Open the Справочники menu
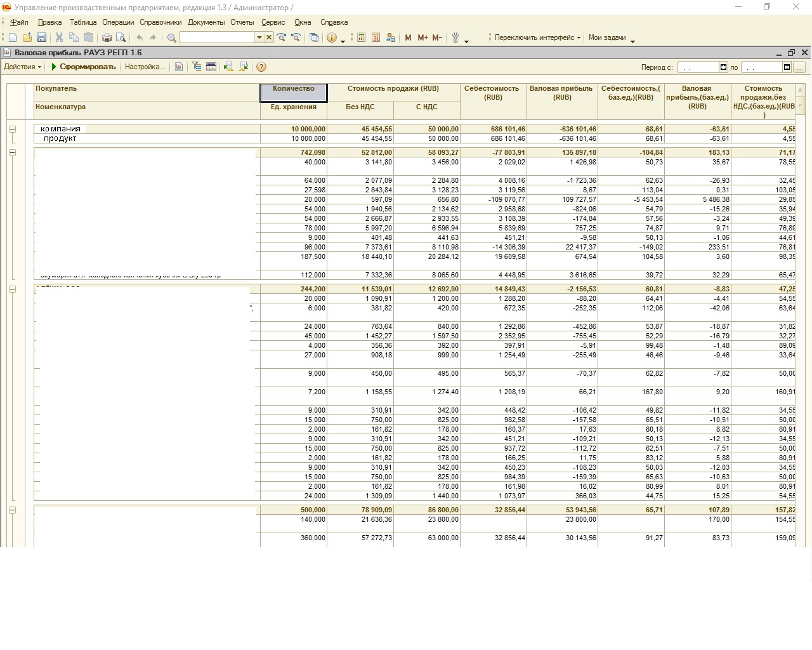 point(160,22)
